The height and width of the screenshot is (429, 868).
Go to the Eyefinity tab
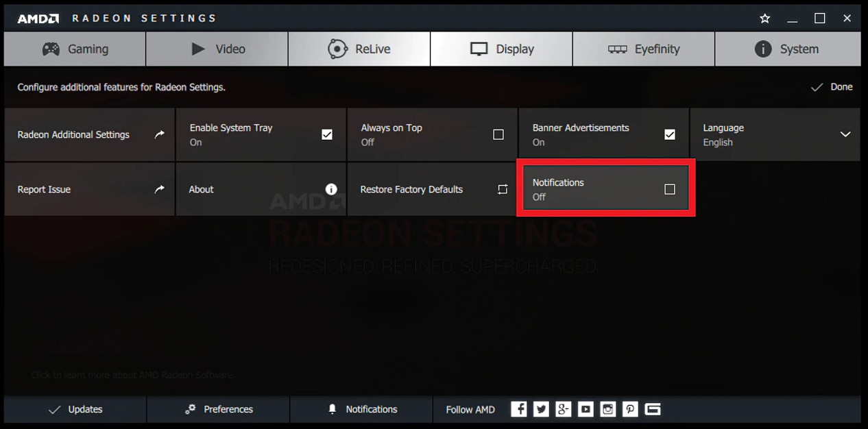[643, 49]
